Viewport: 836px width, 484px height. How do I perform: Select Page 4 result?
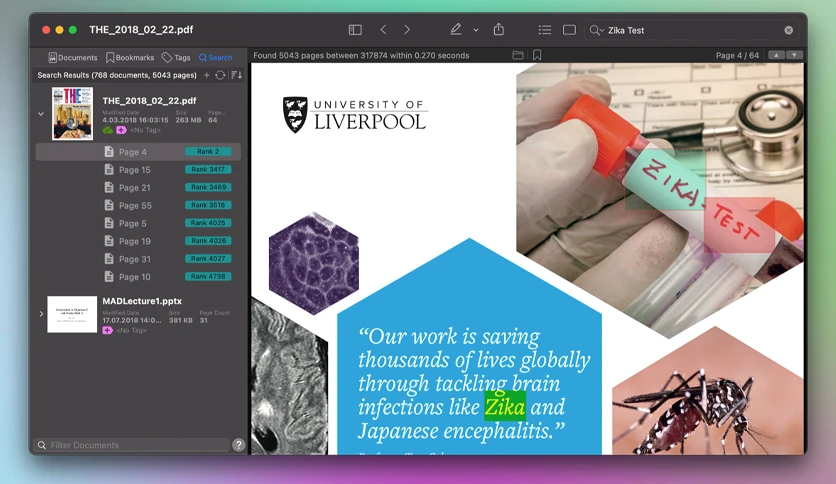[x=138, y=152]
